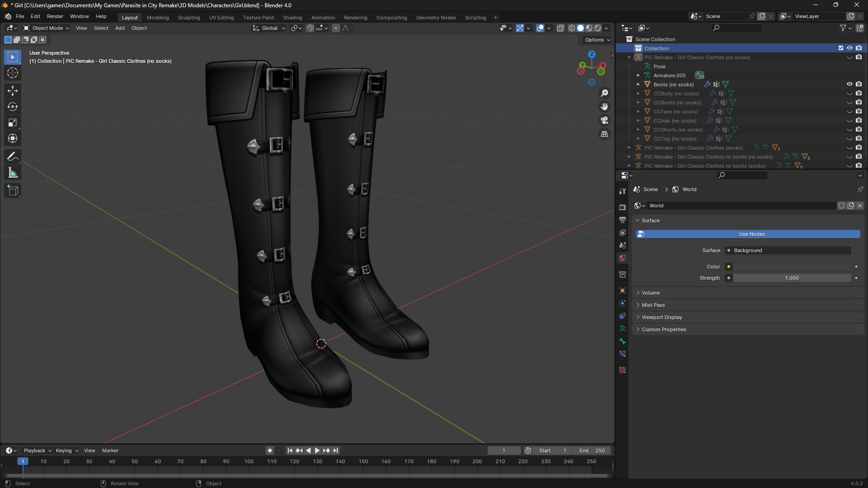Switch to the Sculpting workspace tab
The image size is (868, 488).
[189, 18]
